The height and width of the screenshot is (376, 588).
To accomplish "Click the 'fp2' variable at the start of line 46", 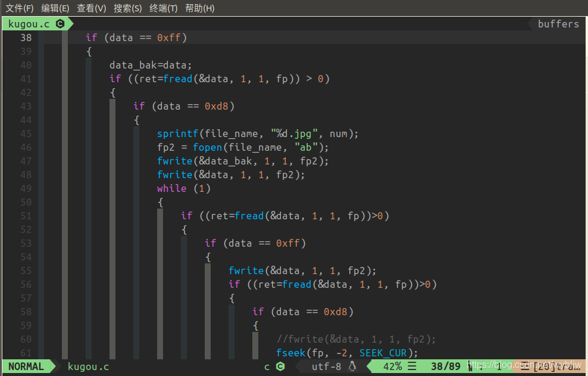I will (166, 148).
